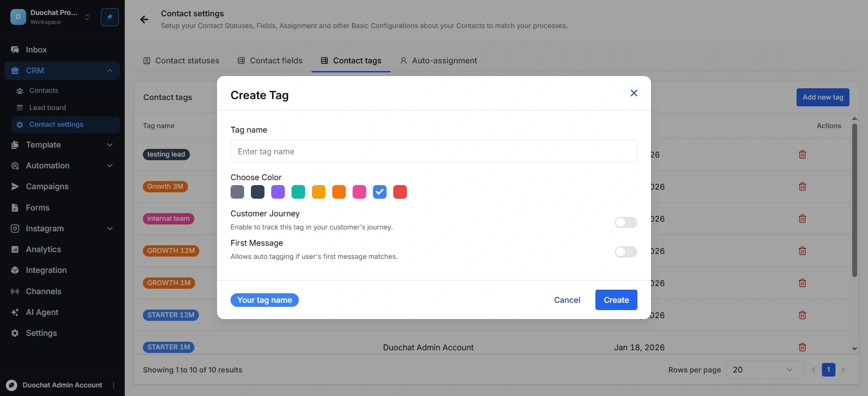Delete the GROWTH 12M tag
This screenshot has width=868, height=396.
click(x=802, y=251)
